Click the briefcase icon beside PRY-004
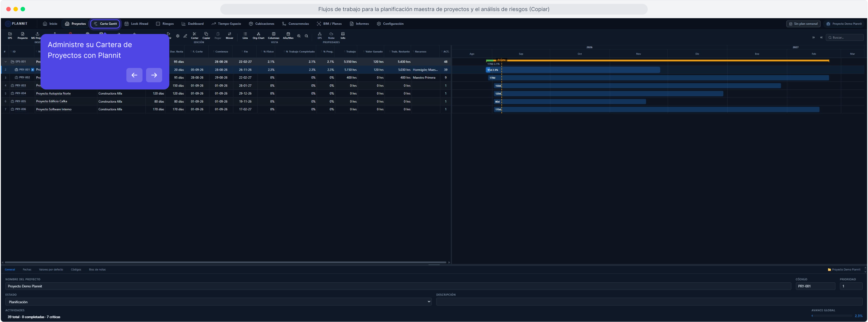 point(13,93)
